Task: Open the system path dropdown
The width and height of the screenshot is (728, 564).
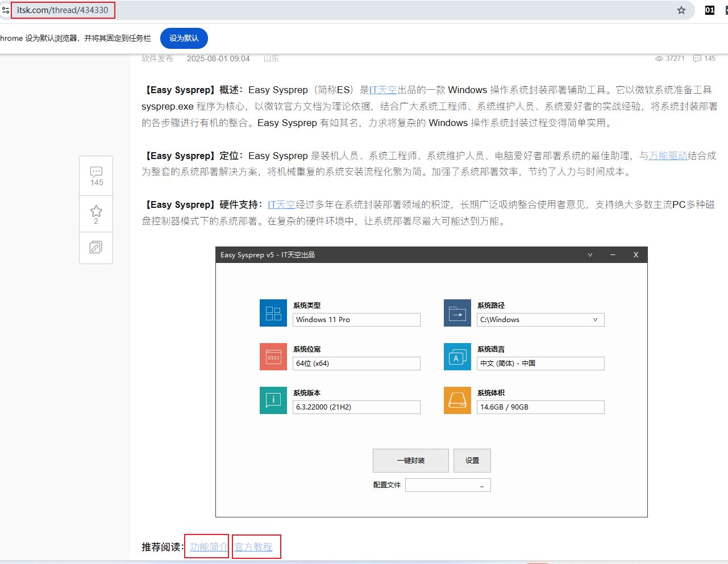Action: pos(595,320)
